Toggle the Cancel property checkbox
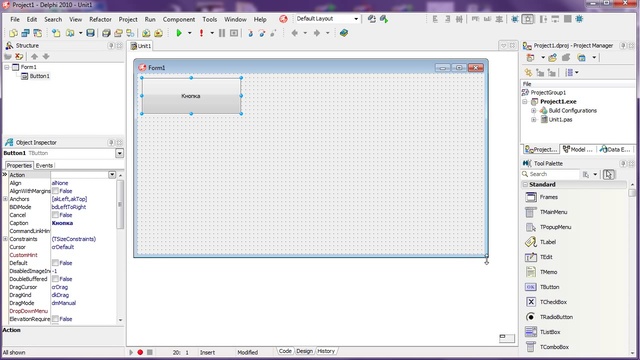 [55, 215]
